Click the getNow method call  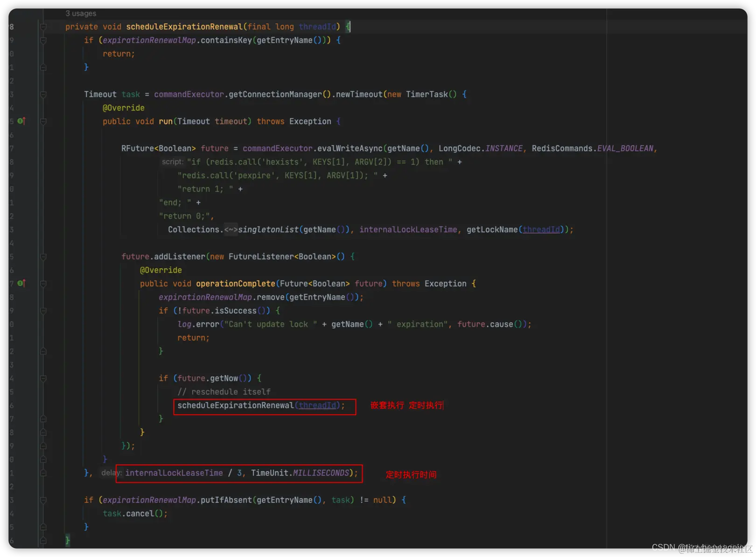pos(224,378)
